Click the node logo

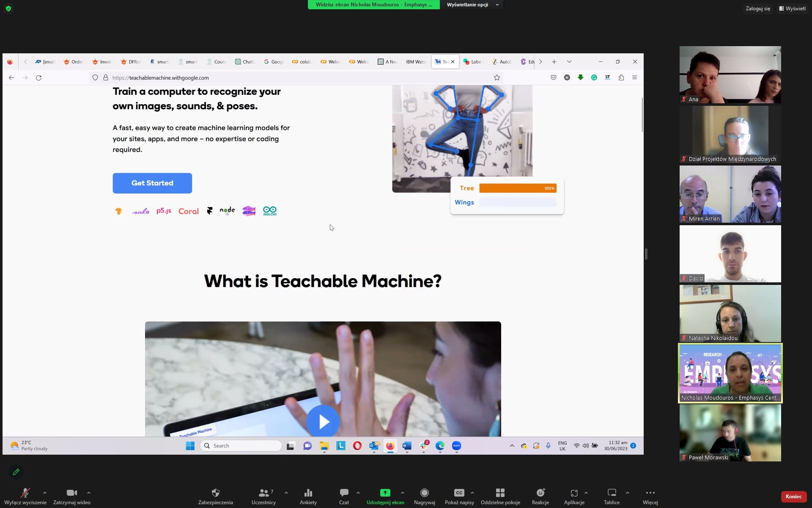coord(228,211)
